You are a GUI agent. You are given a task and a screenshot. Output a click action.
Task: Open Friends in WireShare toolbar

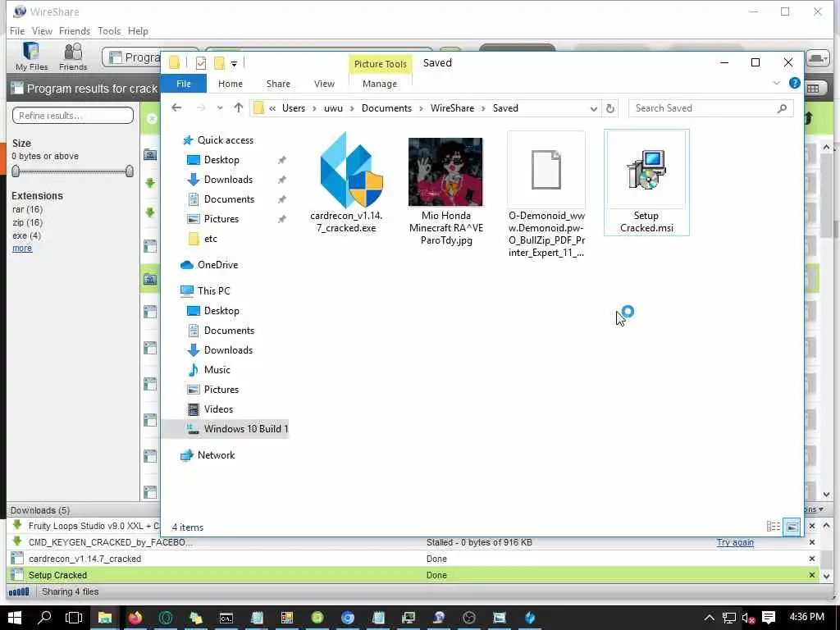(x=73, y=57)
